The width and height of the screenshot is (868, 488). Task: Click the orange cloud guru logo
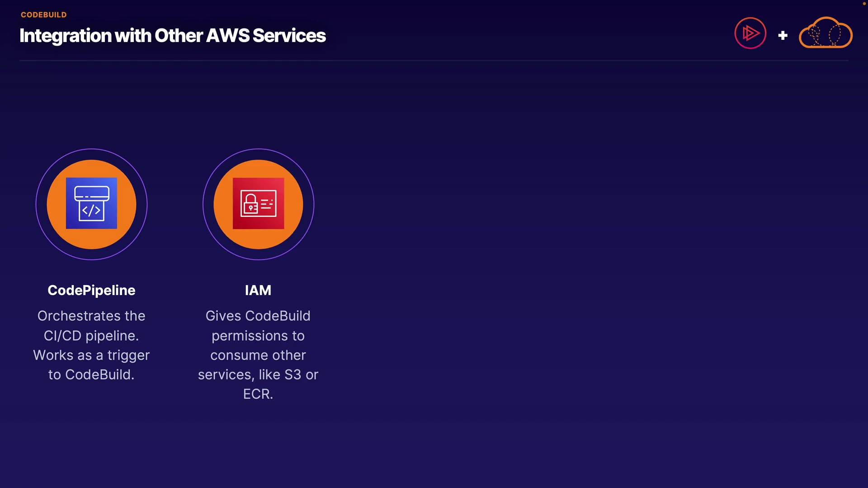[x=826, y=33]
